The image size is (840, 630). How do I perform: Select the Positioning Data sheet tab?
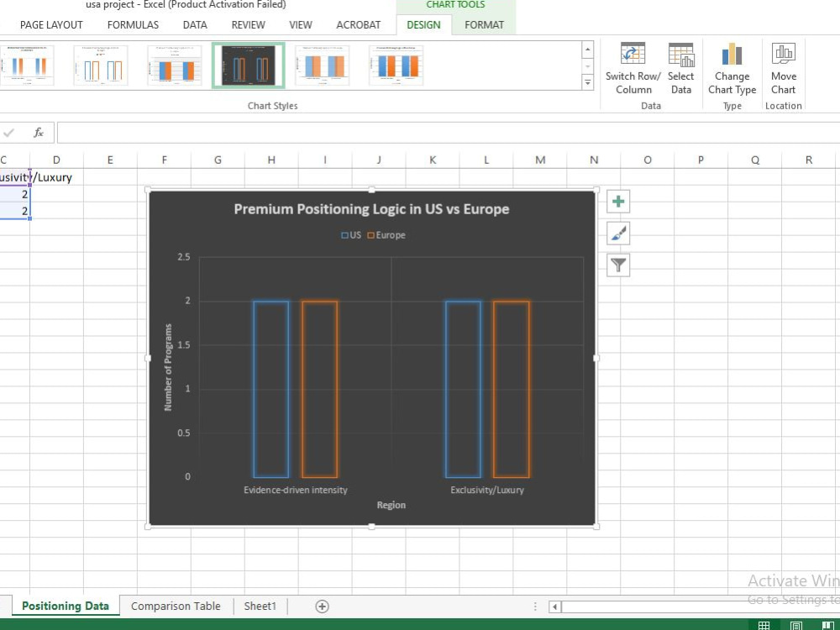click(x=66, y=606)
